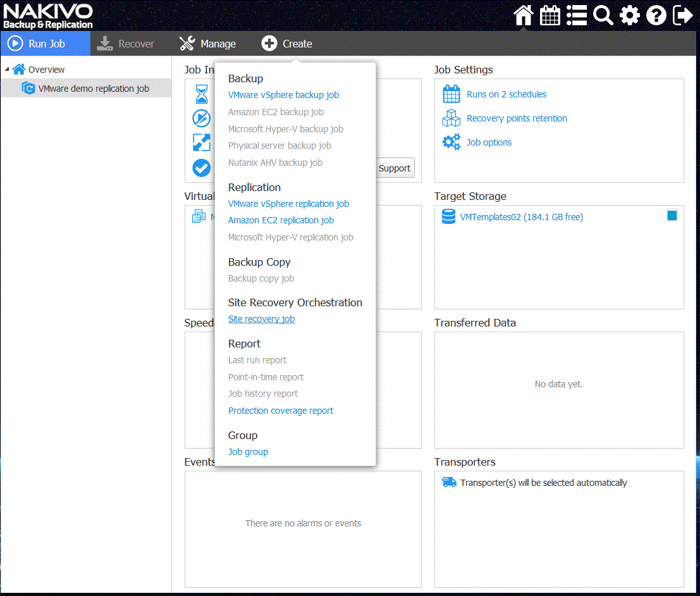This screenshot has height=596, width=700.
Task: Choose Last run report
Action: click(257, 359)
